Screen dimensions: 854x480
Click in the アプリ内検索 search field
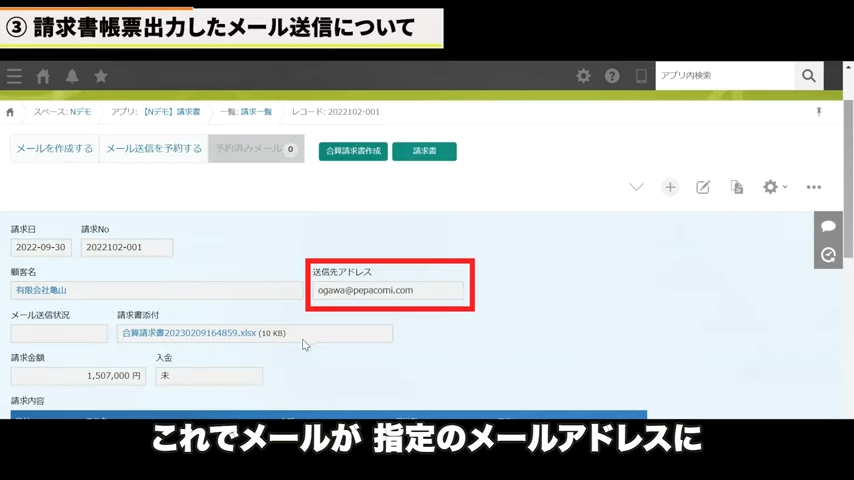[x=725, y=76]
